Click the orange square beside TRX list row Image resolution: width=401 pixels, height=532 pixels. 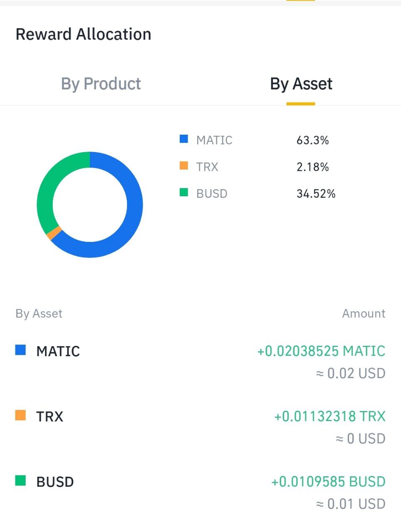pyautogui.click(x=20, y=415)
